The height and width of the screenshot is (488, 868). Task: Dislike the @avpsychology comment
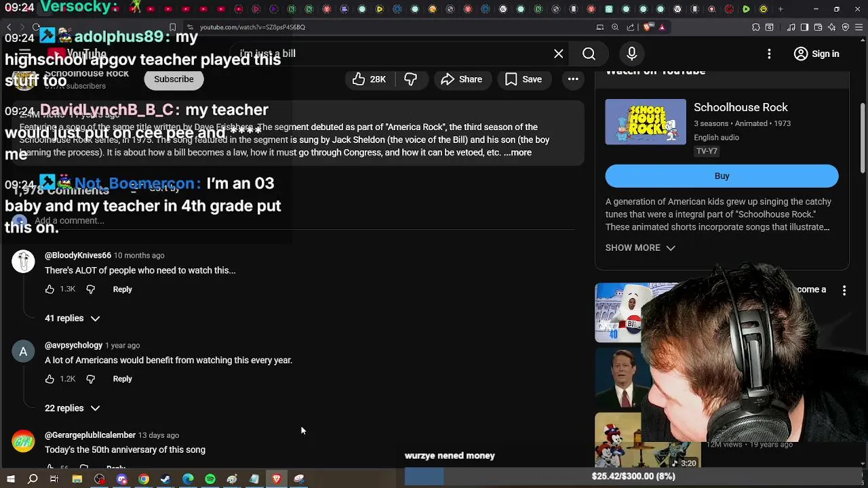pyautogui.click(x=90, y=379)
